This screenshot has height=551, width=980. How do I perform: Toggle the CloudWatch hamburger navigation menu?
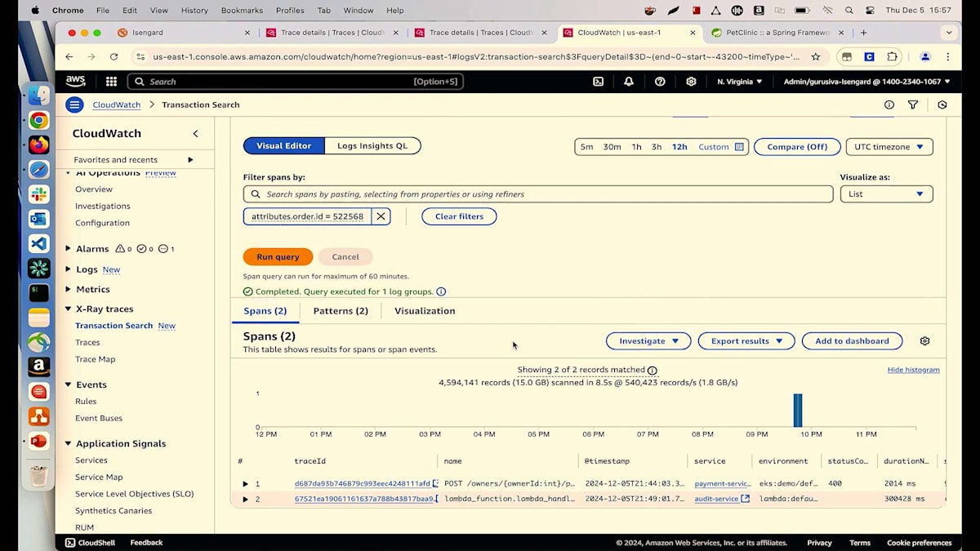pyautogui.click(x=74, y=104)
